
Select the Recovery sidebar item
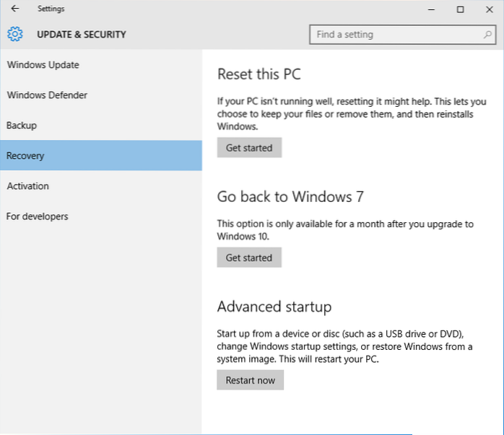pyautogui.click(x=25, y=156)
